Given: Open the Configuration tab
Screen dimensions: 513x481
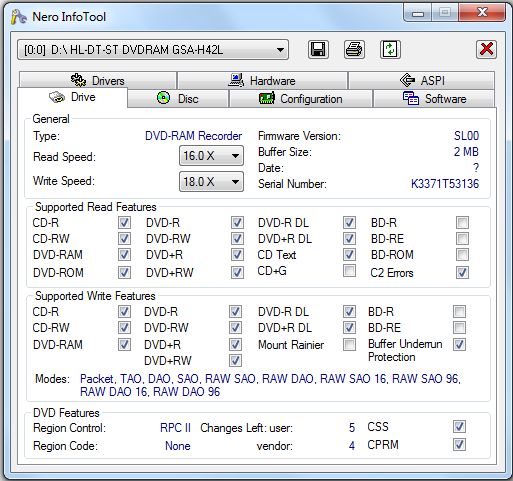Looking at the screenshot, I should (301, 99).
